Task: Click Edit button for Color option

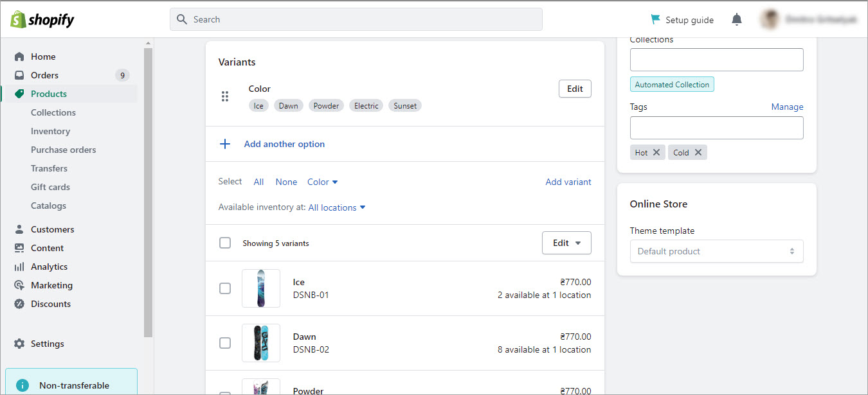Action: tap(575, 89)
